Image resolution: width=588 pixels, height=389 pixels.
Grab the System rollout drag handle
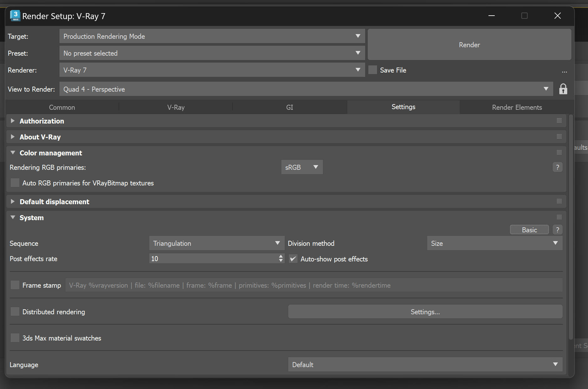pos(559,217)
